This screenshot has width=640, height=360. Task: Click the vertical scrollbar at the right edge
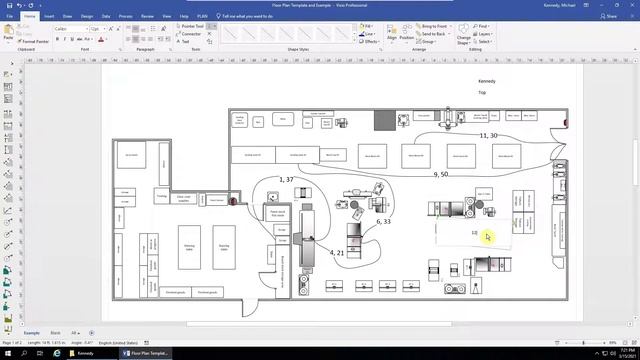tap(635, 161)
